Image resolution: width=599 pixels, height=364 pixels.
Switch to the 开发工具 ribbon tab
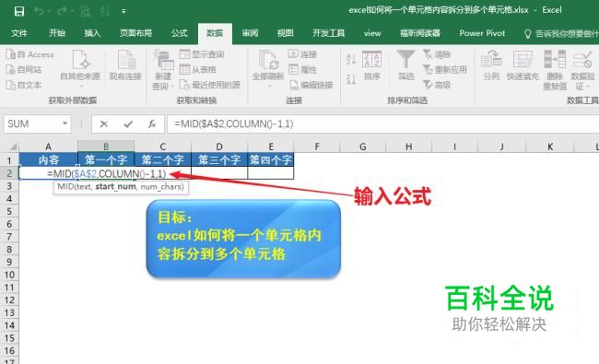tap(329, 33)
